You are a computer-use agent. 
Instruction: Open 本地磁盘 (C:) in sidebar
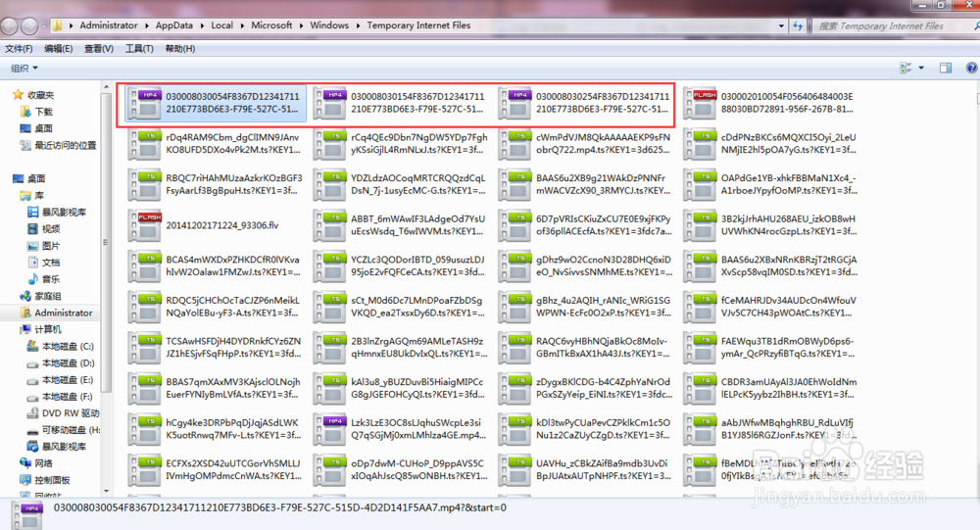[61, 346]
